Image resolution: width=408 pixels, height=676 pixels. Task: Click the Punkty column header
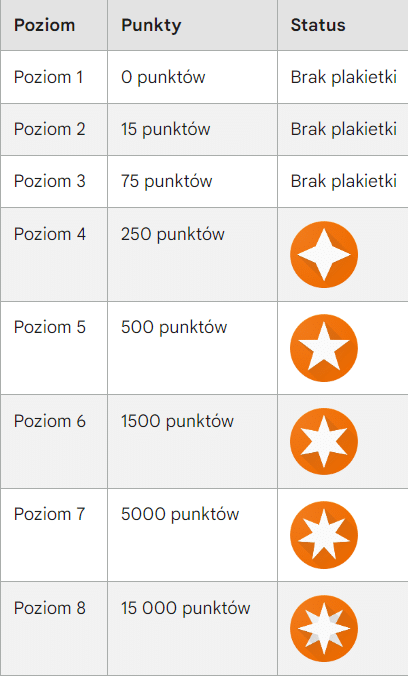coord(151,26)
